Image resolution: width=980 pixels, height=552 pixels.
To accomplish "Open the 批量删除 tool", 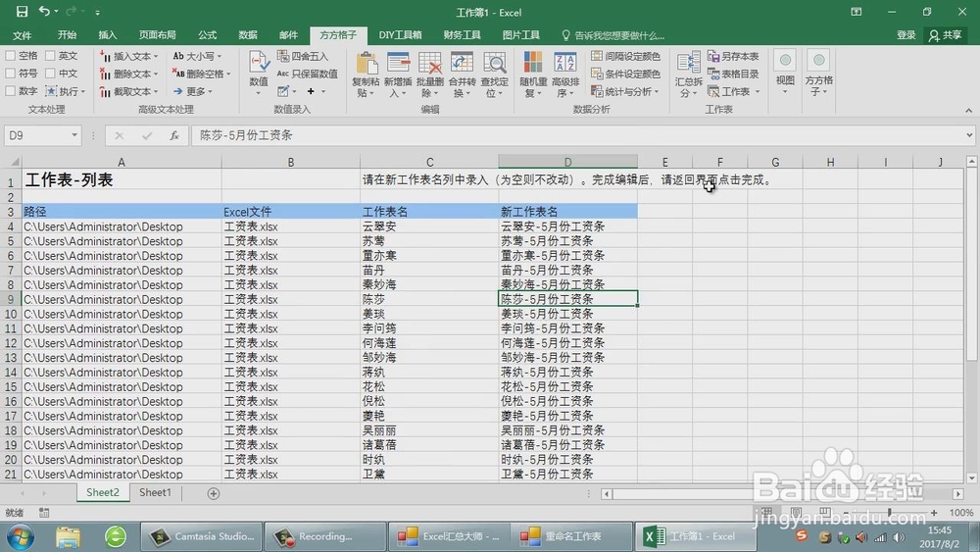I will point(430,75).
